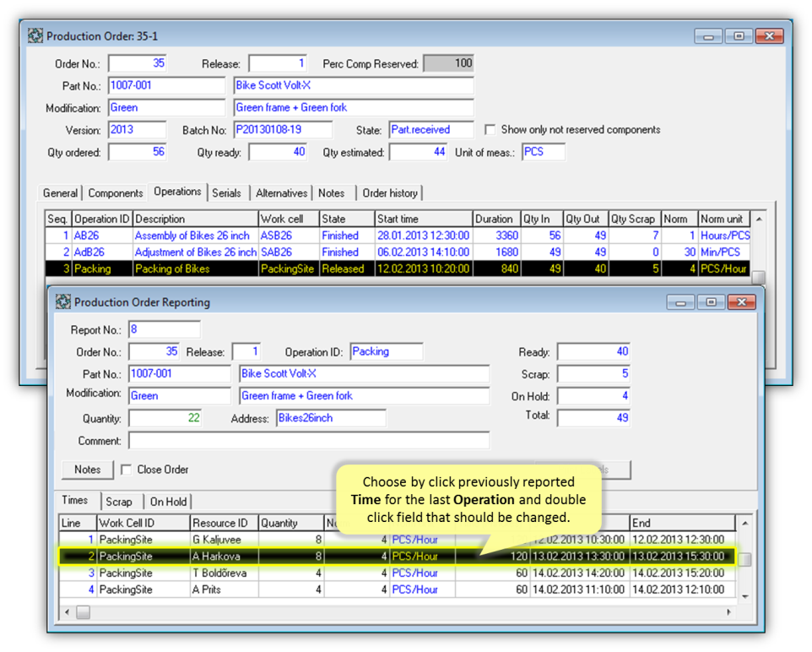Click Qty ready field in Production Order

coord(278,152)
